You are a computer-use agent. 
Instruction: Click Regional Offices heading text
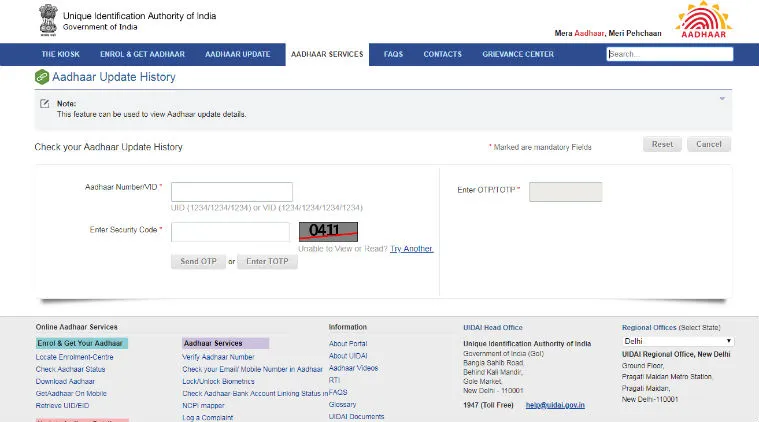click(649, 328)
